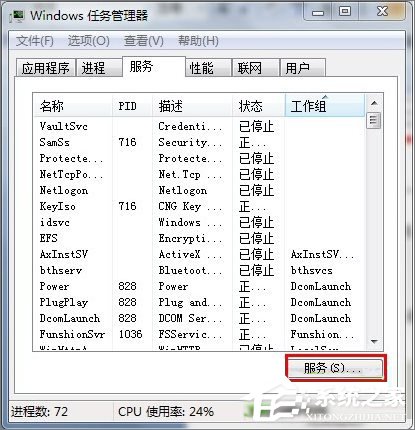Viewport: 415px width, 430px height.
Task: Click the Credenti... description cell
Action: pos(190,126)
